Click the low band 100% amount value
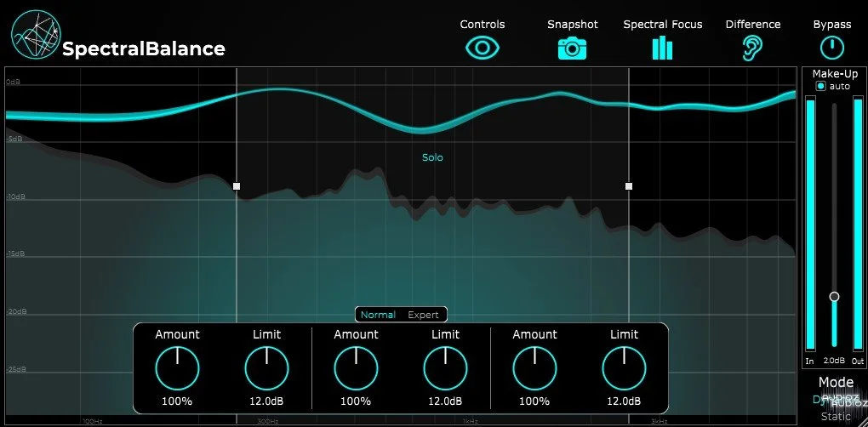The image size is (868, 427). pyautogui.click(x=177, y=401)
